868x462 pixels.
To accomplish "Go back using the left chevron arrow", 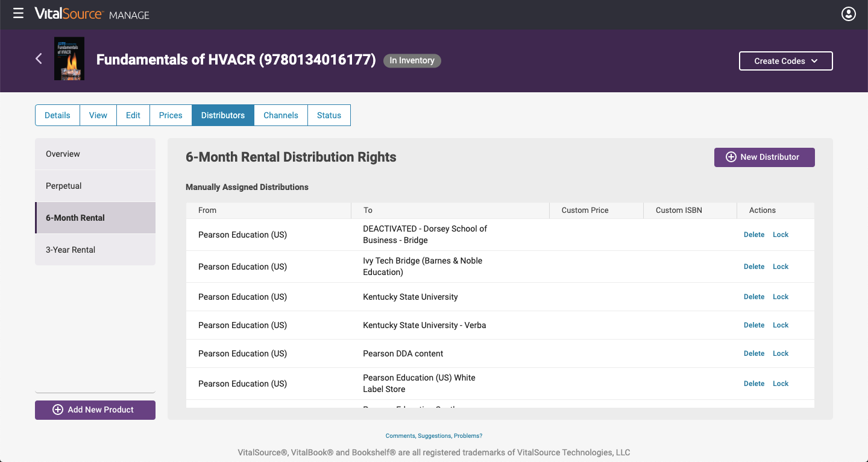I will pos(39,59).
